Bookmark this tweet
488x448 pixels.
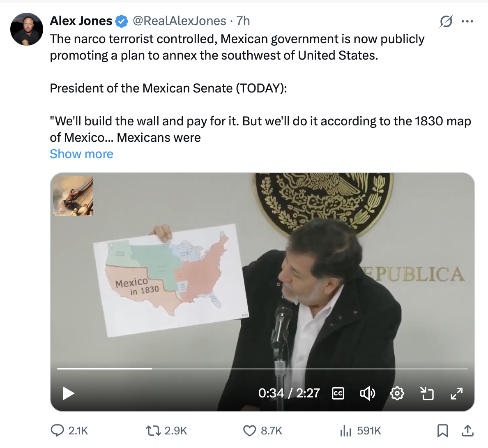pos(442,431)
